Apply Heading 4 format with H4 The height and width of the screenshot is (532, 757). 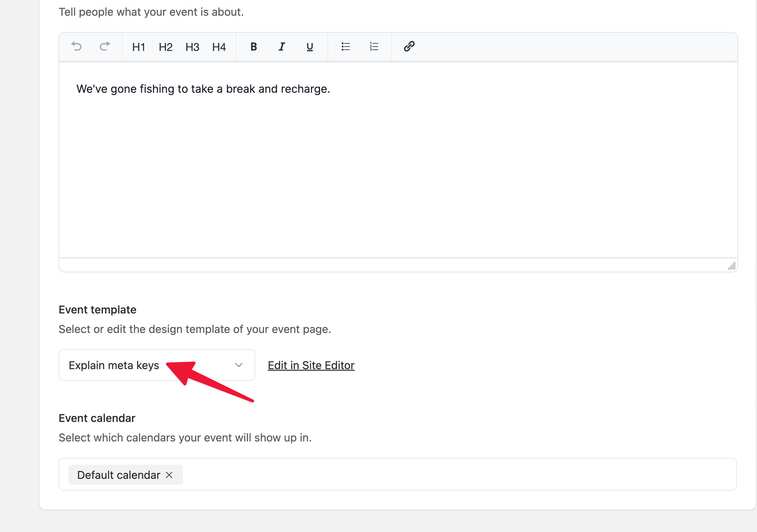click(x=219, y=47)
